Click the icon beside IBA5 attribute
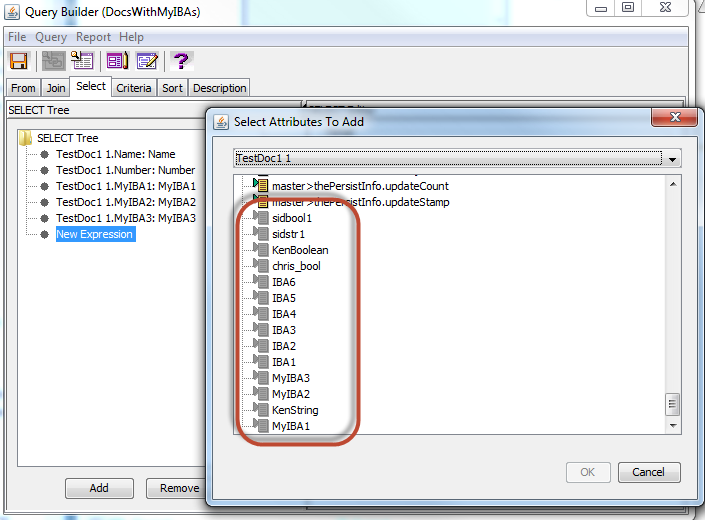The image size is (705, 520). (x=261, y=298)
